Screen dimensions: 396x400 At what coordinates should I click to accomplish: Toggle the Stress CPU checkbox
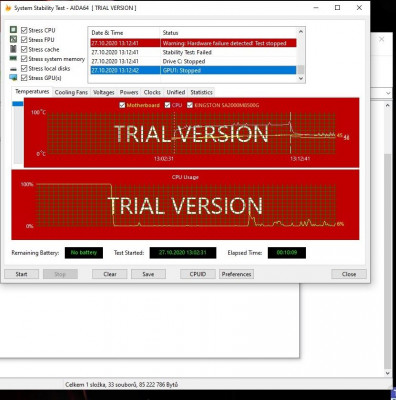24,30
